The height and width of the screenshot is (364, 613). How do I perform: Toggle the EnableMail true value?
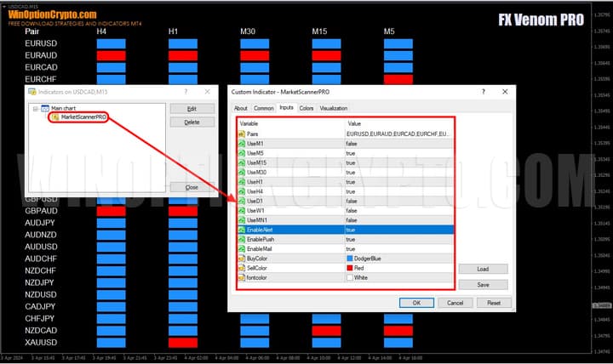tap(399, 249)
